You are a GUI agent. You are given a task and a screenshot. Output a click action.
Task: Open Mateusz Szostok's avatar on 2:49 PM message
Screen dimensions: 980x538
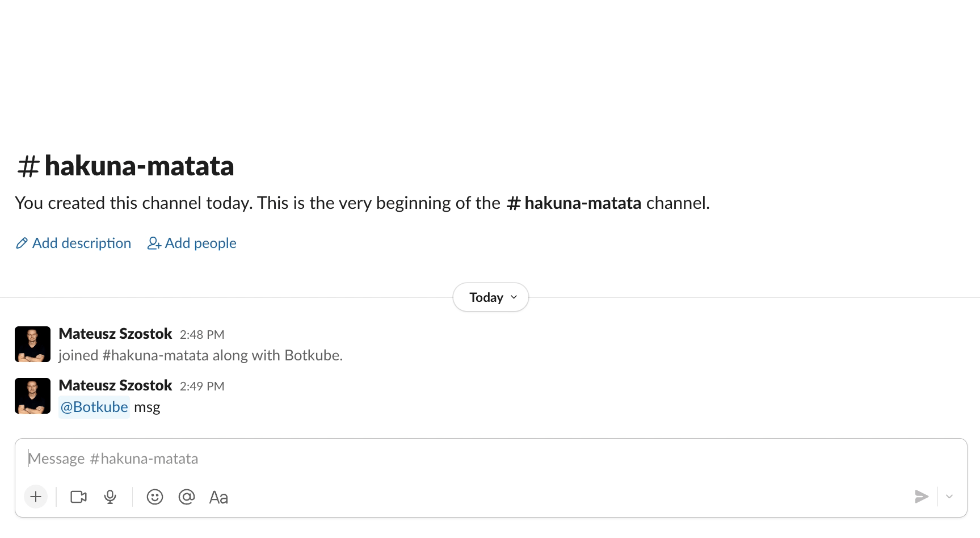pyautogui.click(x=32, y=396)
